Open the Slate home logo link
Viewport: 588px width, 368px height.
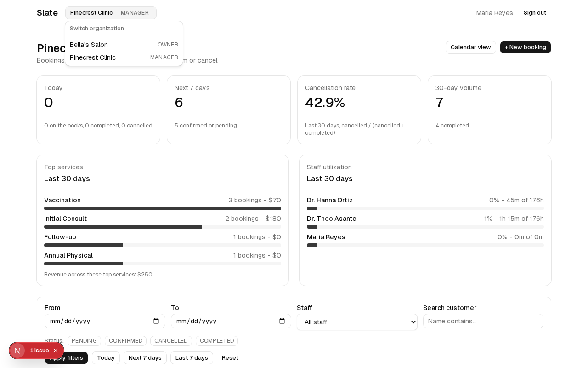coord(47,13)
